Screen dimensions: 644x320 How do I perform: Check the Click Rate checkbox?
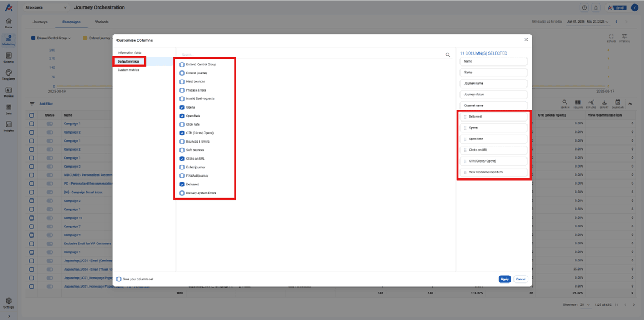coord(182,124)
